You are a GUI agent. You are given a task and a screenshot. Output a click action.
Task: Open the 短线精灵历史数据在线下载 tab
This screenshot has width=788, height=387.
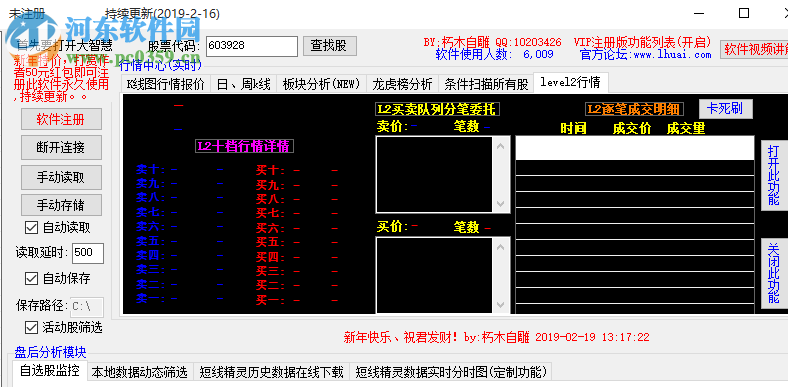(271, 372)
